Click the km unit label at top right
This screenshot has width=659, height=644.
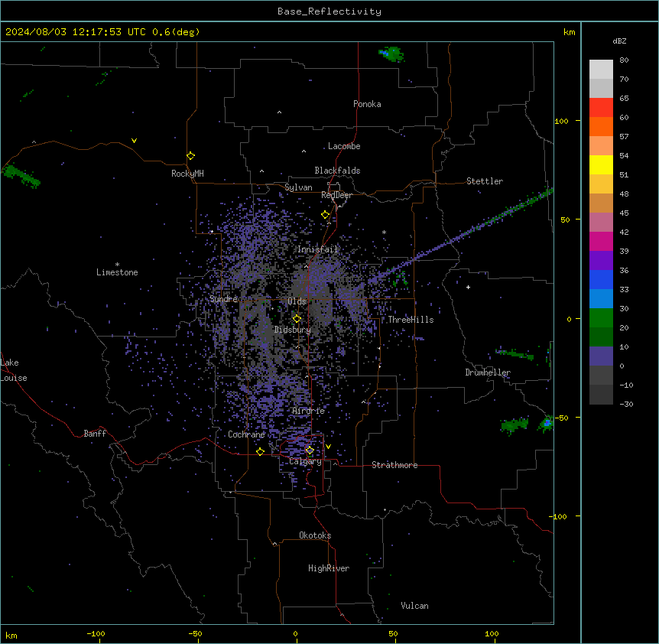569,32
